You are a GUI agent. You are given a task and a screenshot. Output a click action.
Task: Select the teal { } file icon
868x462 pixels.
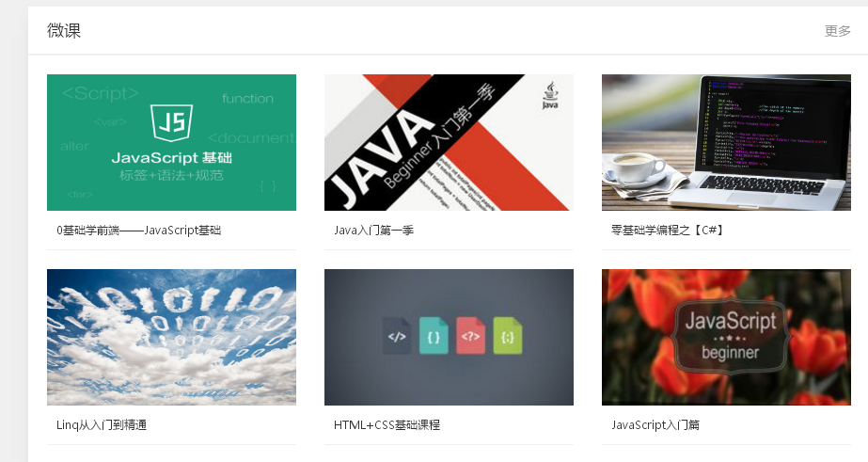point(434,336)
